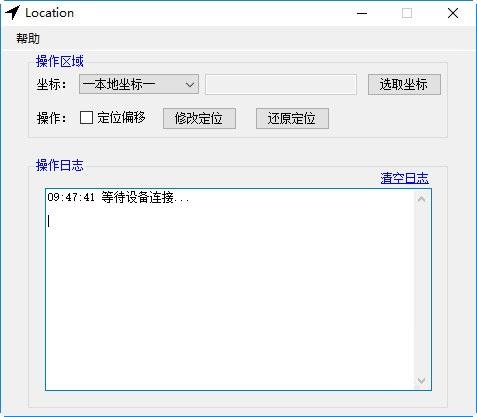Image resolution: width=477 pixels, height=417 pixels.
Task: Click the Location title text in the title bar
Action: [49, 13]
